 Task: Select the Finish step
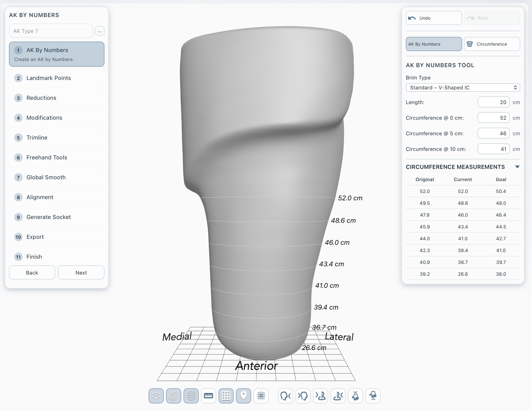56,257
